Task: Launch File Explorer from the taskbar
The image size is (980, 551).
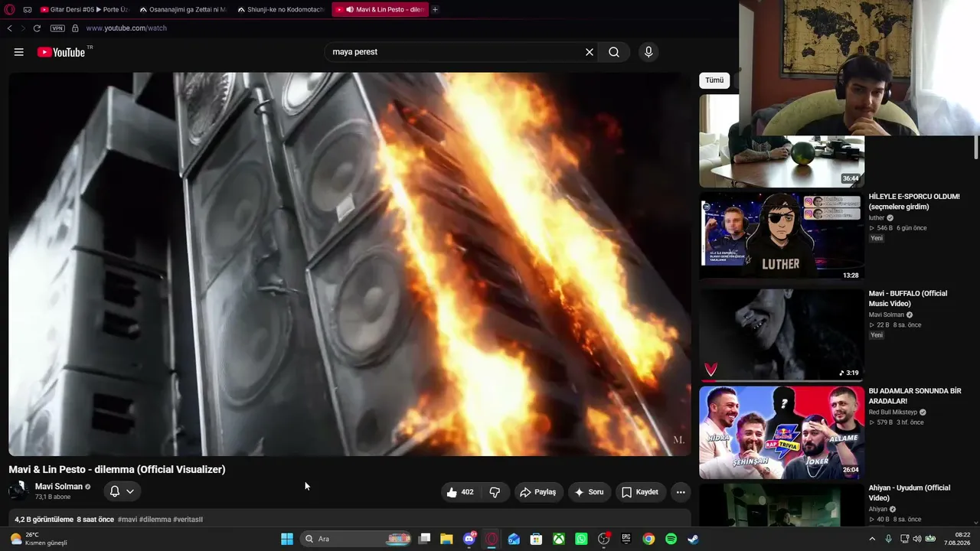Action: pos(446,539)
